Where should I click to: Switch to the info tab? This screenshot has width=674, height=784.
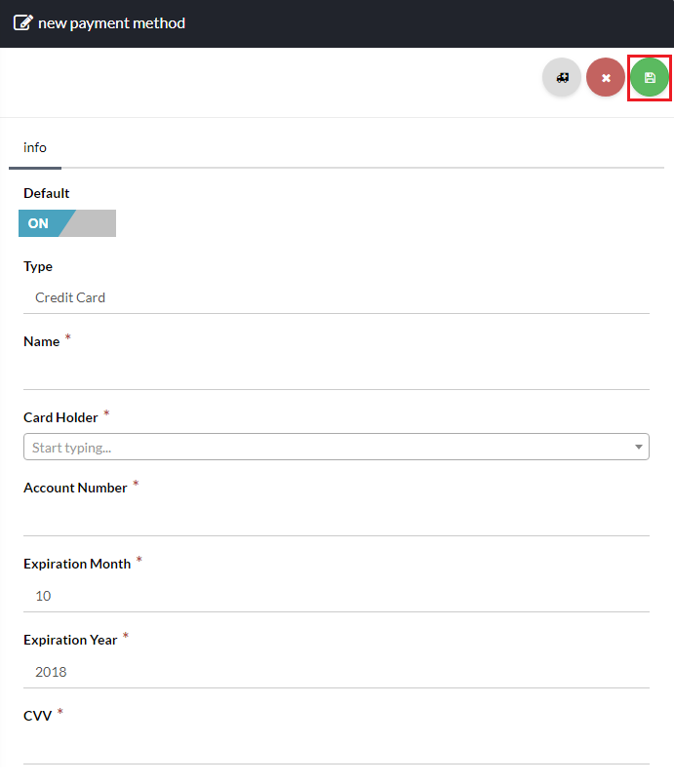click(x=35, y=147)
